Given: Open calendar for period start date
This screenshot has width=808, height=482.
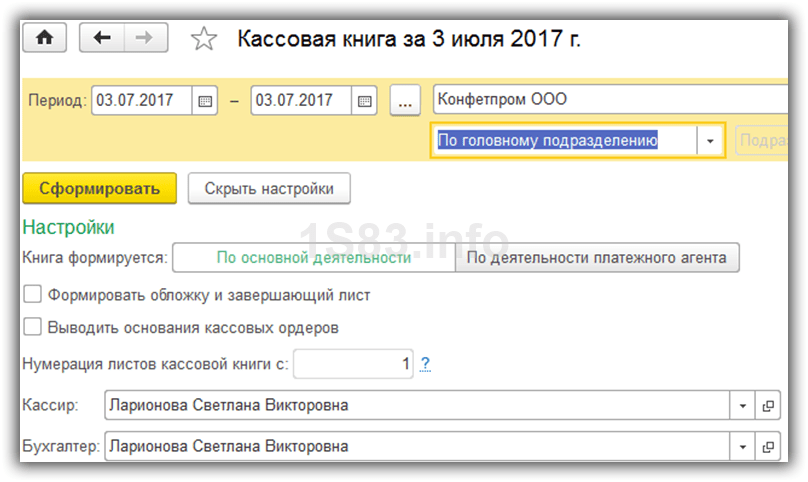Looking at the screenshot, I should pos(205,101).
